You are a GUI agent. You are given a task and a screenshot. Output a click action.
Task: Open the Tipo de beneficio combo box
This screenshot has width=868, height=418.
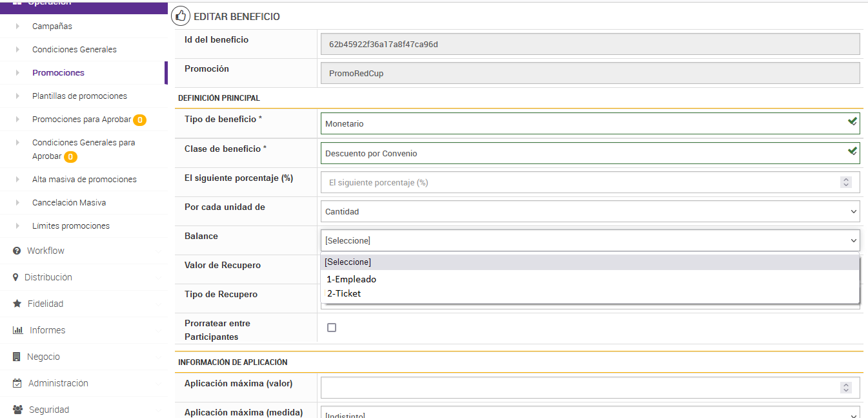[590, 123]
